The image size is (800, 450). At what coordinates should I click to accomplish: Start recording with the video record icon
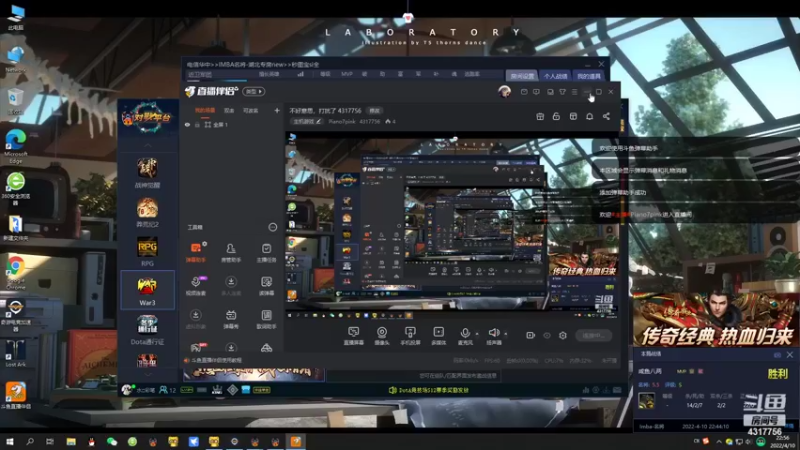(531, 335)
